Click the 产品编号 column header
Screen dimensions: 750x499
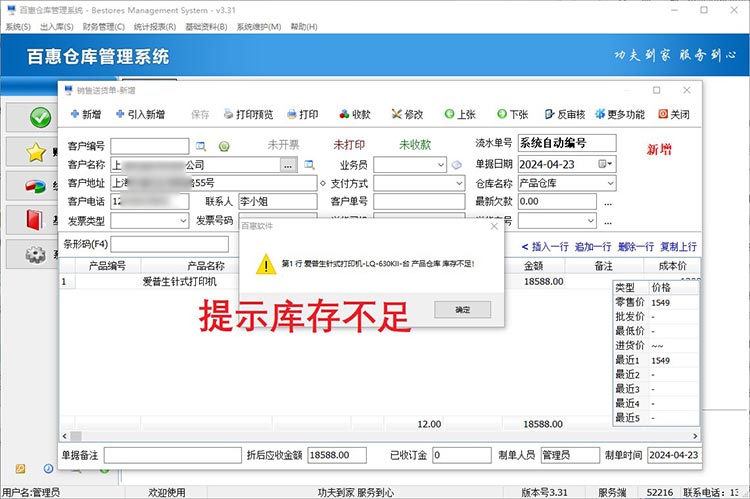107,266
